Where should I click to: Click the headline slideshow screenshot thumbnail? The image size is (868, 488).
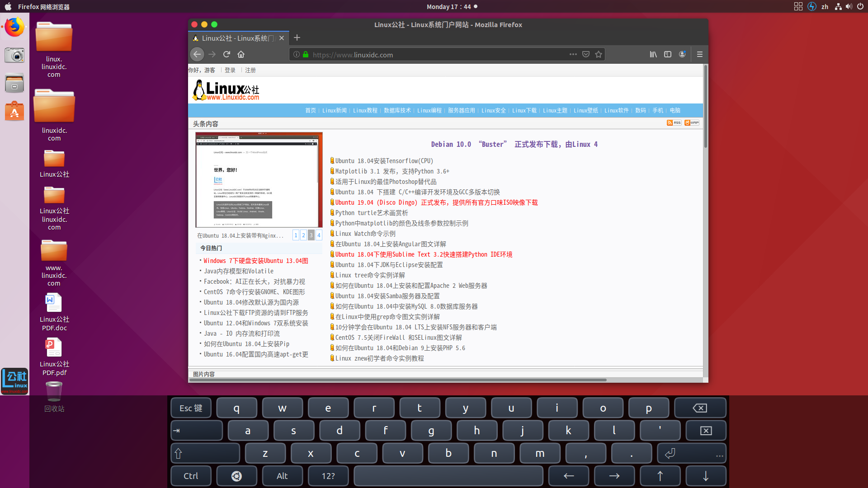coord(259,180)
